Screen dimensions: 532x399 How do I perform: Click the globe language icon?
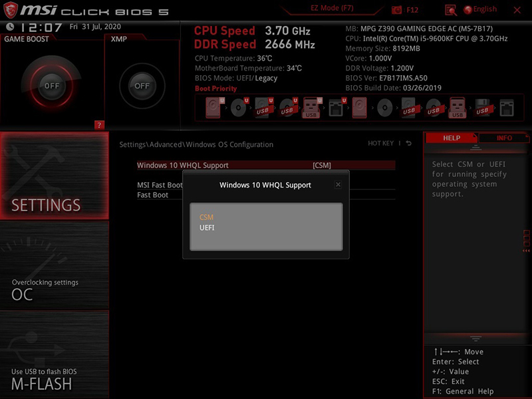click(x=467, y=10)
